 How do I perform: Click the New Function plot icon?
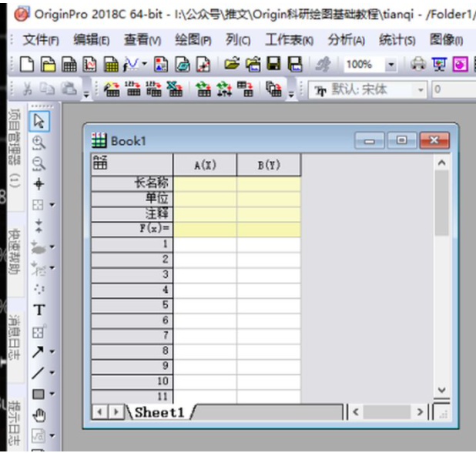[130, 65]
